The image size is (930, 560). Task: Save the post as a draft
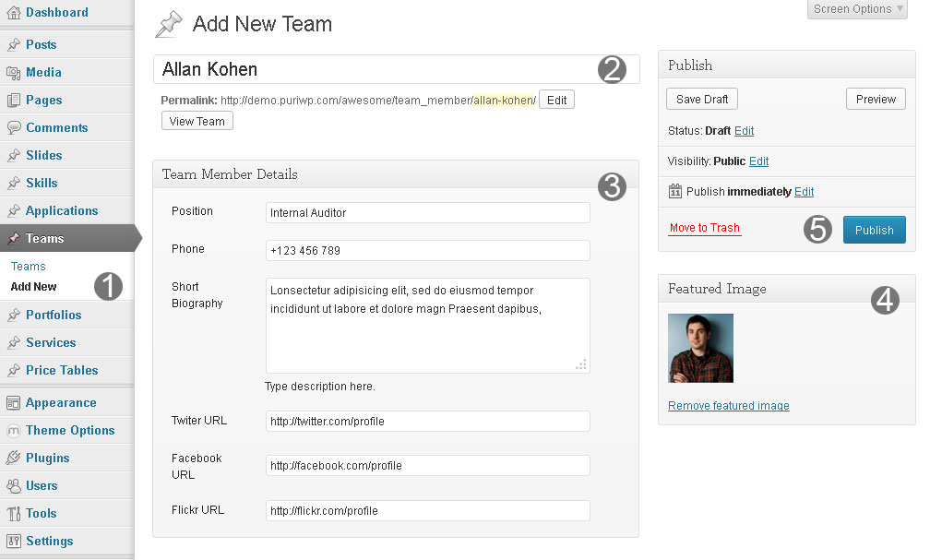[x=701, y=99]
